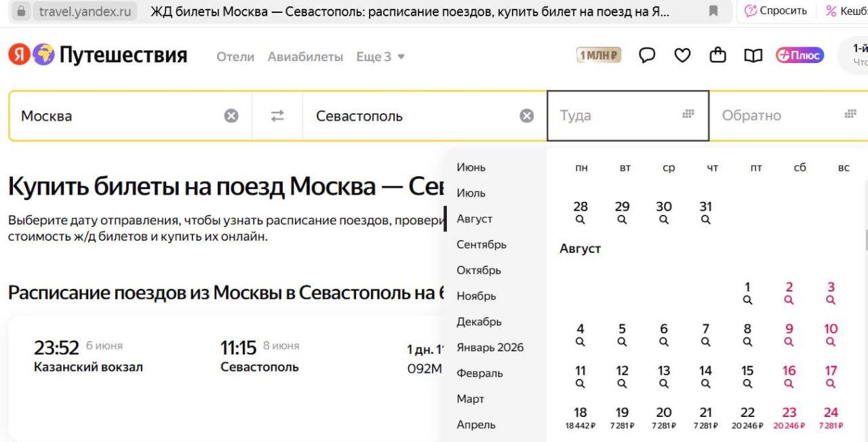Select August 5 in calendar

pyautogui.click(x=622, y=334)
